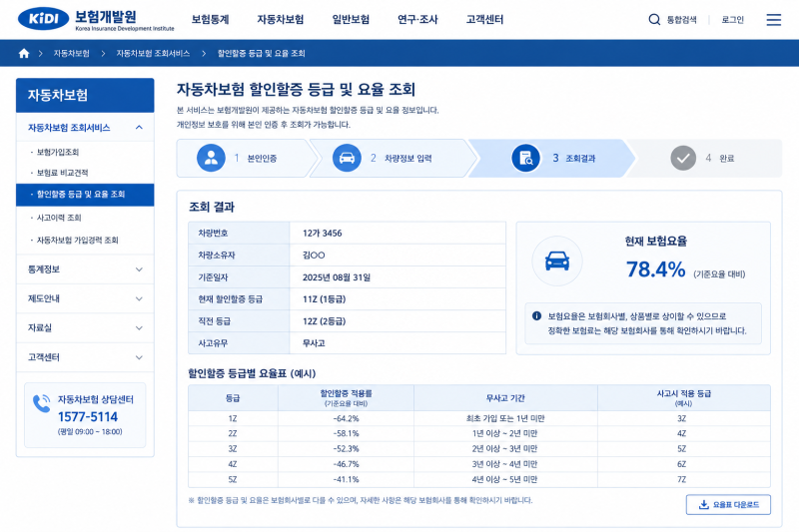Click the date value 2025년 08월 31일

tap(337, 277)
